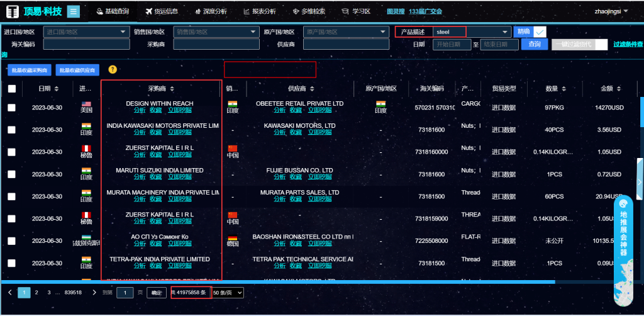This screenshot has height=316, width=644.
Task: Sort table by 日期 column arrows
Action: click(57, 89)
